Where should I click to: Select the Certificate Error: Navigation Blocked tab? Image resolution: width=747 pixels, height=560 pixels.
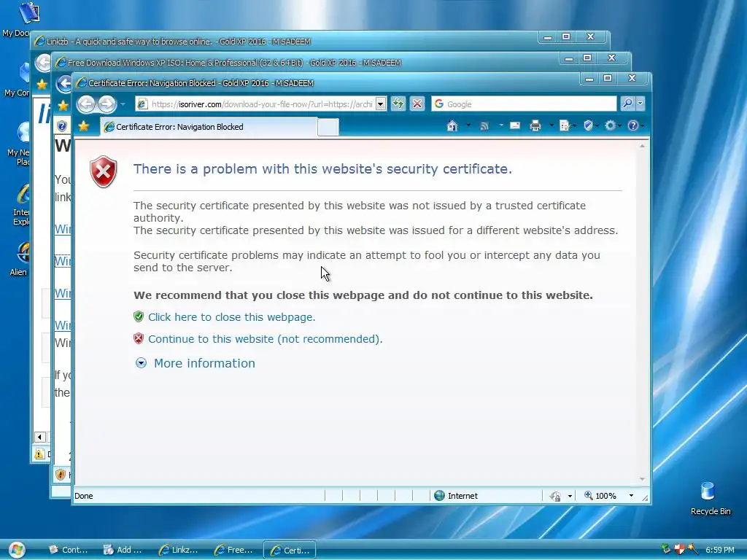coord(209,127)
